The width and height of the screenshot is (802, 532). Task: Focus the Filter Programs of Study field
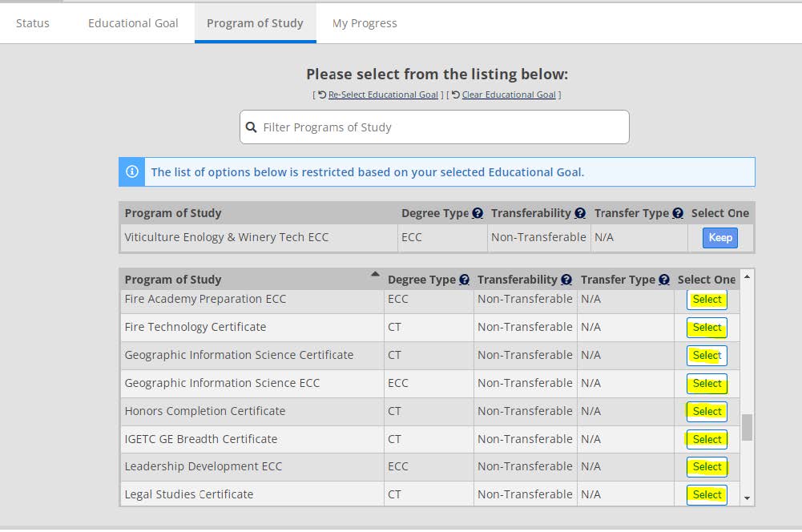[x=441, y=127]
